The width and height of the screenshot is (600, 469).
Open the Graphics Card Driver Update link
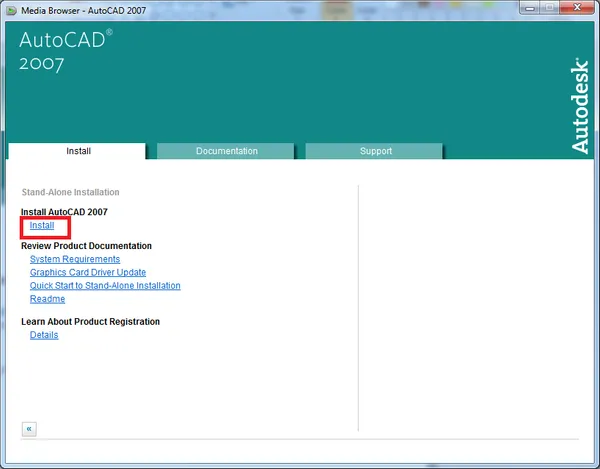coord(88,272)
